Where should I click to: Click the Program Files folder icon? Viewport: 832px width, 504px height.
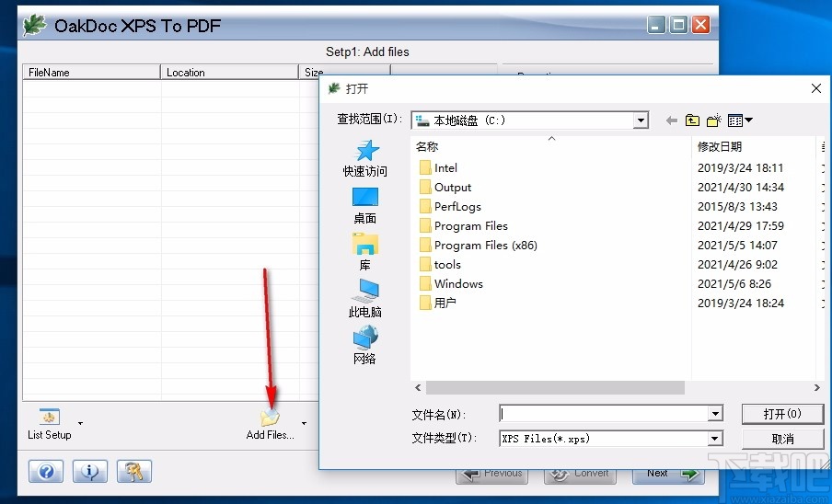pyautogui.click(x=424, y=225)
